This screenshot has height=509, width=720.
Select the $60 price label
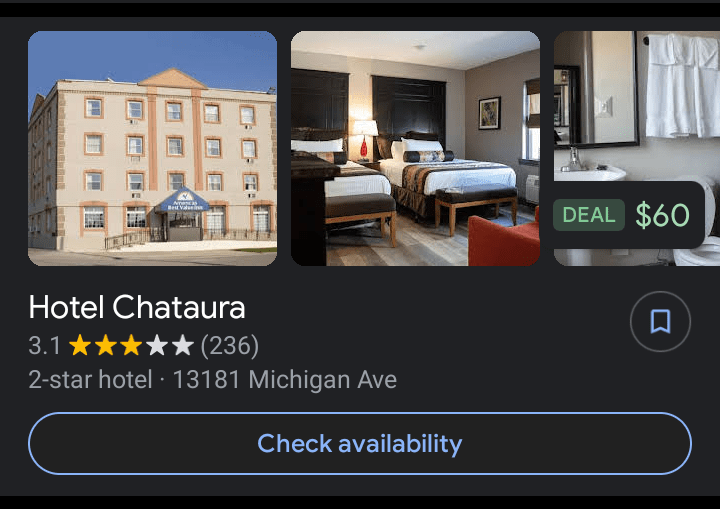663,215
